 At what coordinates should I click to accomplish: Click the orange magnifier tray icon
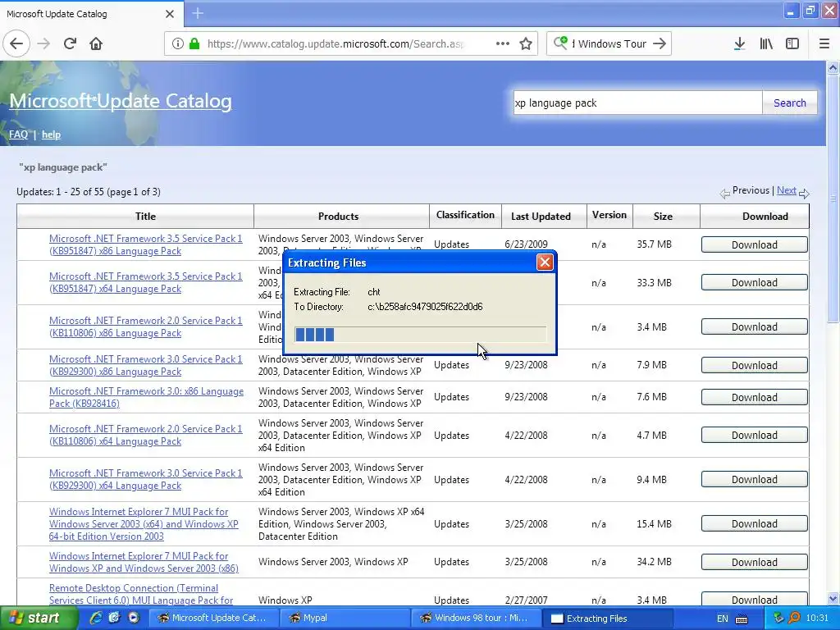point(794,619)
